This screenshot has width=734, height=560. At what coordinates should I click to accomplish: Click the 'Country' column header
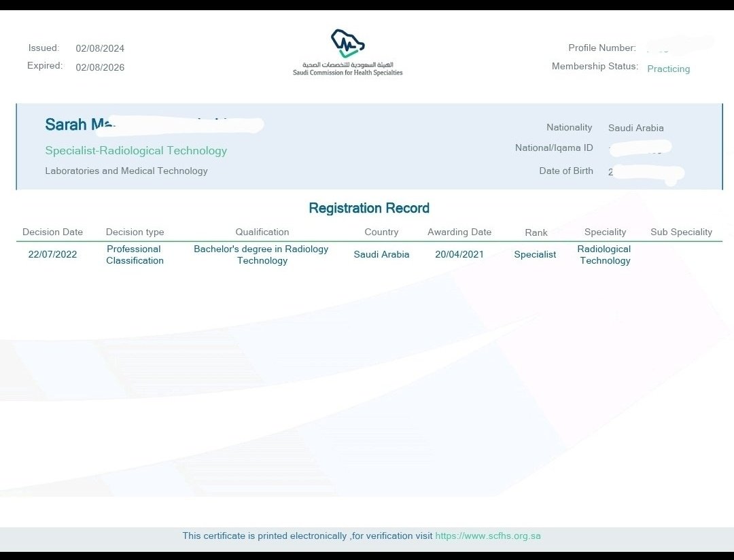(x=381, y=232)
